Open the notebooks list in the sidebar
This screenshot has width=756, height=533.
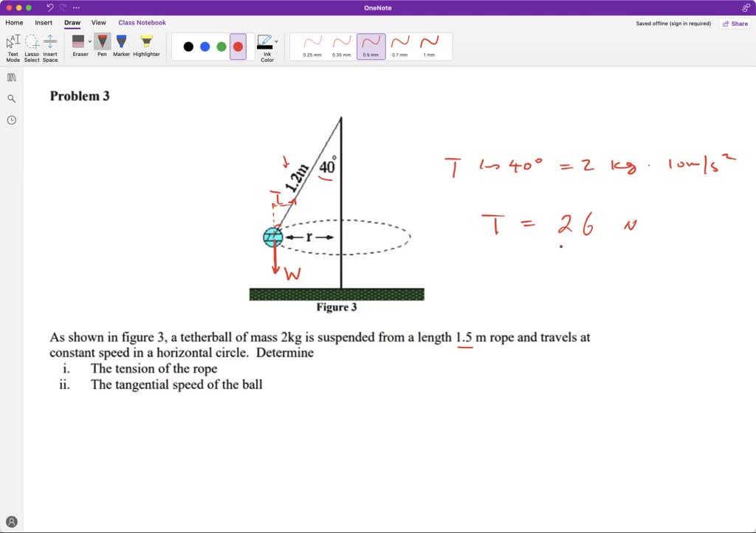pyautogui.click(x=11, y=77)
